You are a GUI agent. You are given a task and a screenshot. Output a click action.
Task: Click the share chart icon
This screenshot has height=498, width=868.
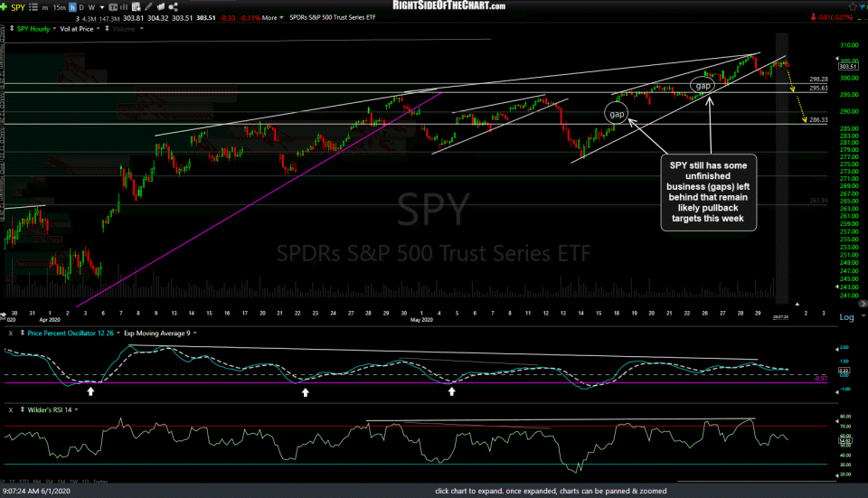click(174, 7)
